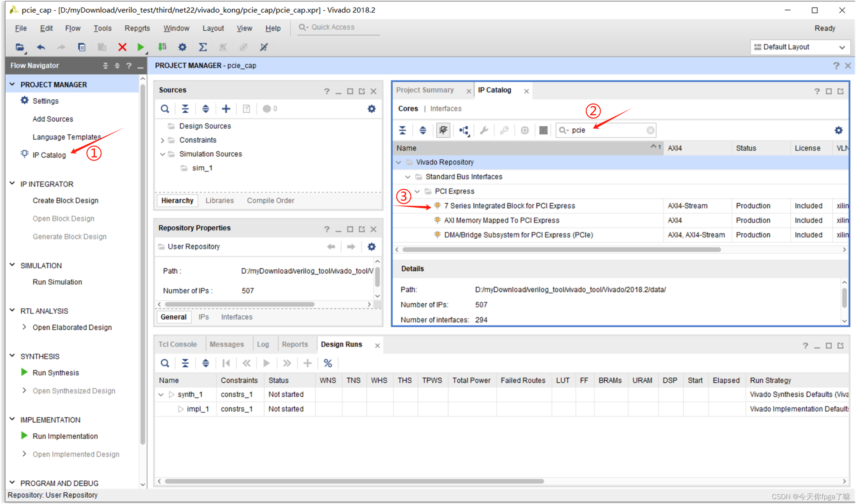
Task: Click the pcie search input field
Action: (x=606, y=130)
